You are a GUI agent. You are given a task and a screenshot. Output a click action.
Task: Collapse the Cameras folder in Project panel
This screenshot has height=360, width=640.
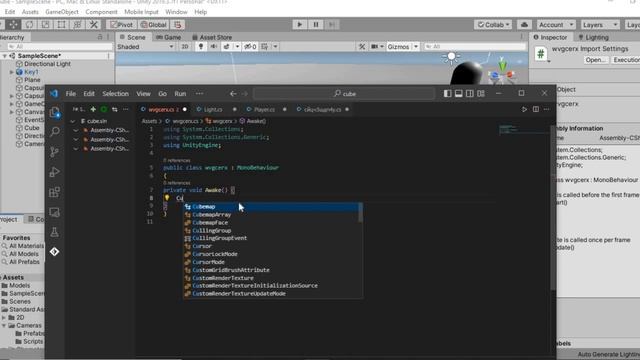tap(4, 326)
